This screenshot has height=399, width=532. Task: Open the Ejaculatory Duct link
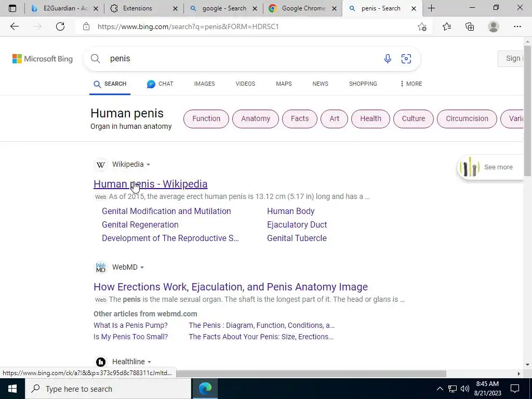pos(297,224)
